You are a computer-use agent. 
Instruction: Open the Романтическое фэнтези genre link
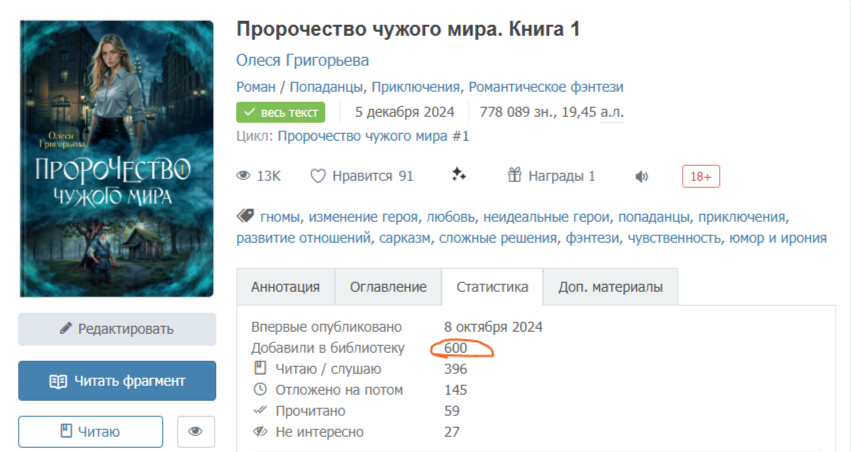click(x=546, y=87)
